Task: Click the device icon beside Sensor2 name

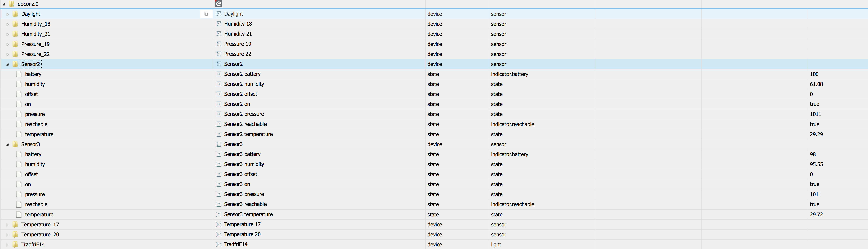Action: click(219, 64)
